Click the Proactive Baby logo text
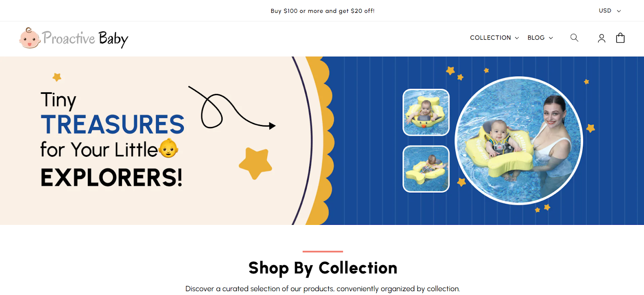 pos(85,39)
